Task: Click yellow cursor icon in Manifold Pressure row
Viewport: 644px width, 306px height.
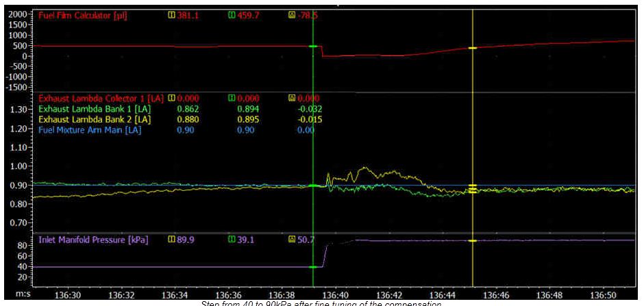Action: coord(171,240)
